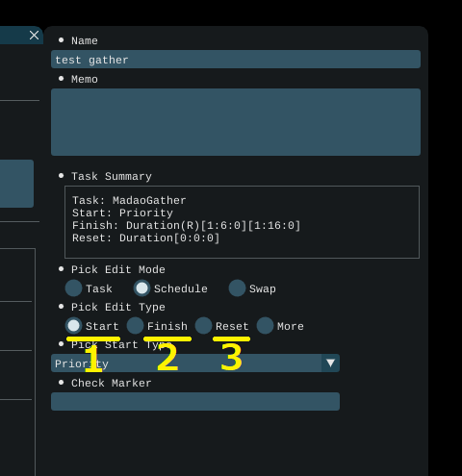
Task: Click the 'Reset: Duration[0:0:0]' summary line
Action: (146, 238)
